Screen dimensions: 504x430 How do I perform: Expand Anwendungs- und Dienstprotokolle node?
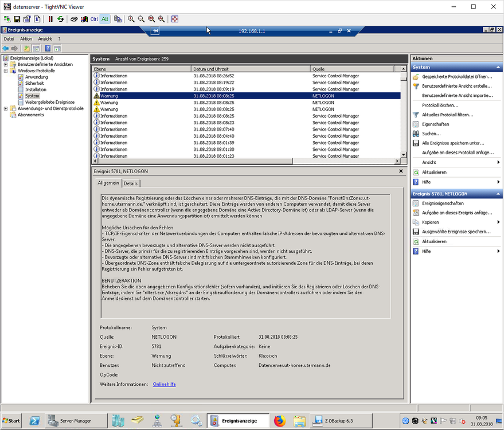point(6,108)
